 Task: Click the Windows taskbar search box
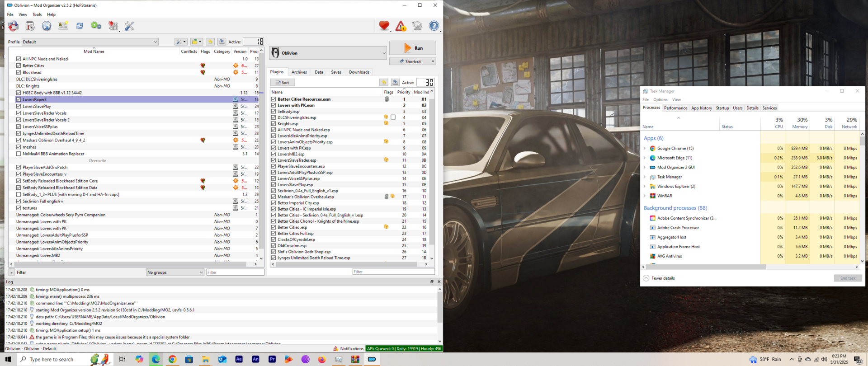click(x=66, y=359)
